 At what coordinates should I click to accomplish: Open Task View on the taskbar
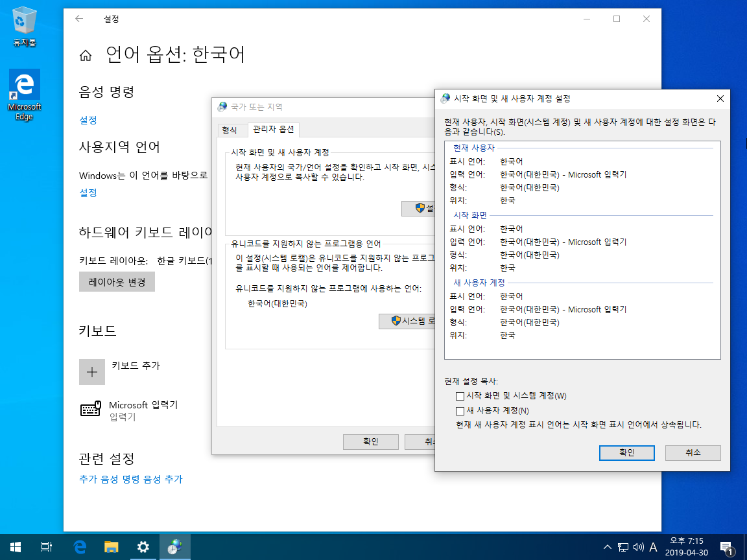coord(46,547)
